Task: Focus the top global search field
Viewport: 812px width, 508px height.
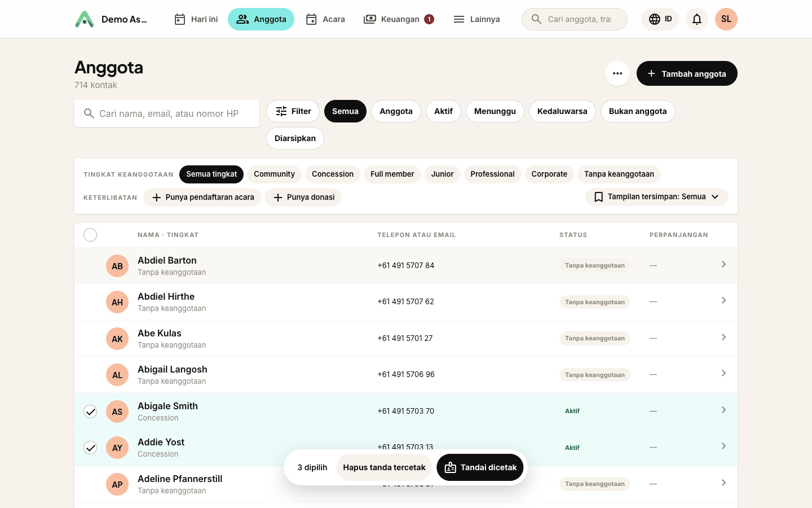Action: pos(575,19)
